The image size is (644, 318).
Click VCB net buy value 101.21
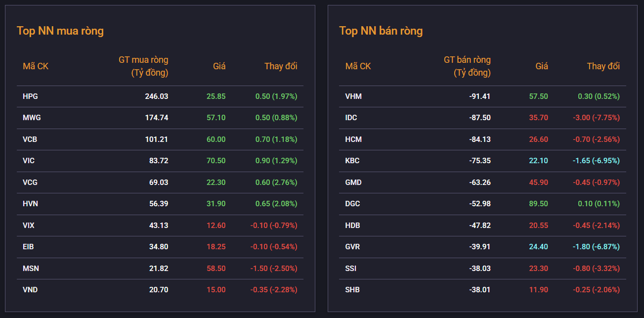pos(157,139)
